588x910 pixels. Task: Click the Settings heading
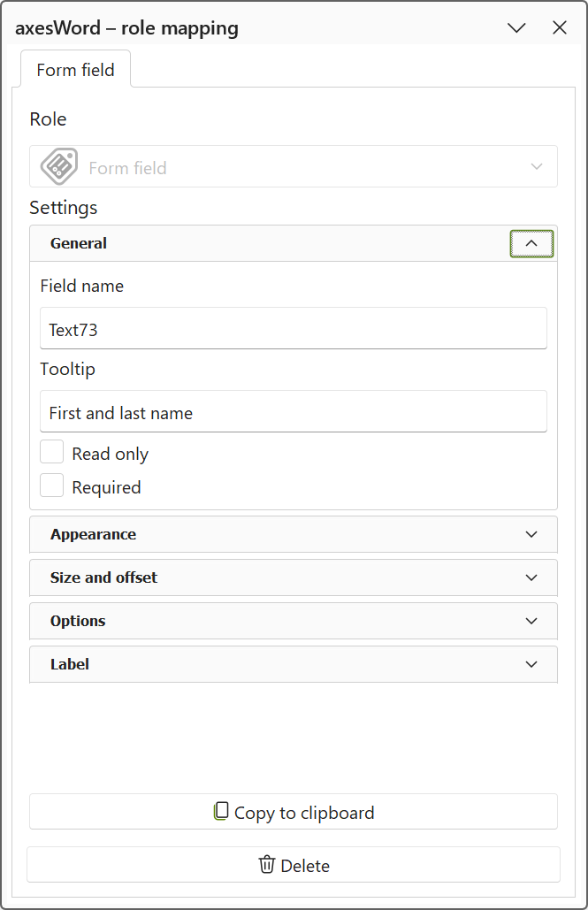click(64, 208)
